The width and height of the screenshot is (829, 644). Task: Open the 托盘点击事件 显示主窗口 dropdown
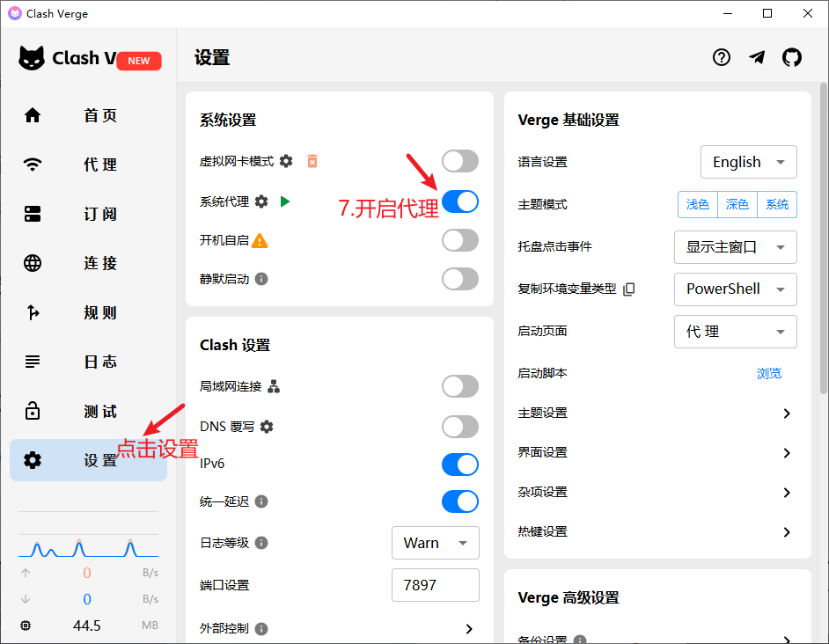coord(735,247)
